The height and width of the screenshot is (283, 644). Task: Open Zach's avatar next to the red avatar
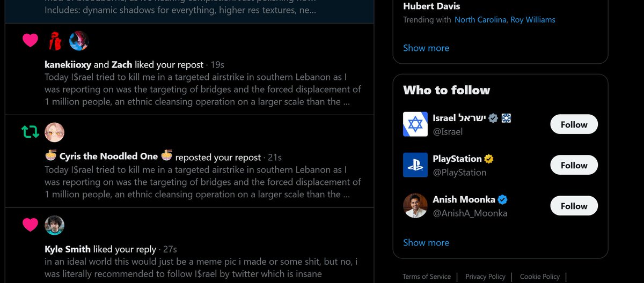point(79,41)
